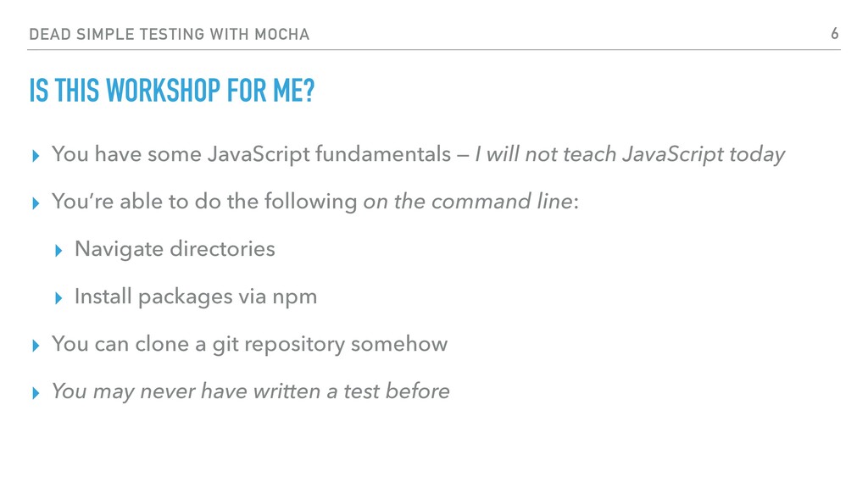Click the slide number 6
Image resolution: width=868 pixels, height=488 pixels.
point(835,34)
